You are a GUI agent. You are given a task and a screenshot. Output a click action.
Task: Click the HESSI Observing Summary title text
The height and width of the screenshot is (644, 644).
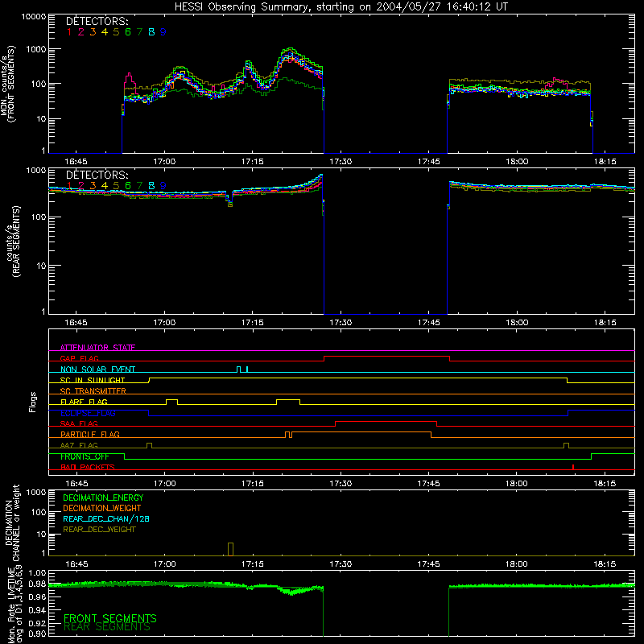coord(341,6)
